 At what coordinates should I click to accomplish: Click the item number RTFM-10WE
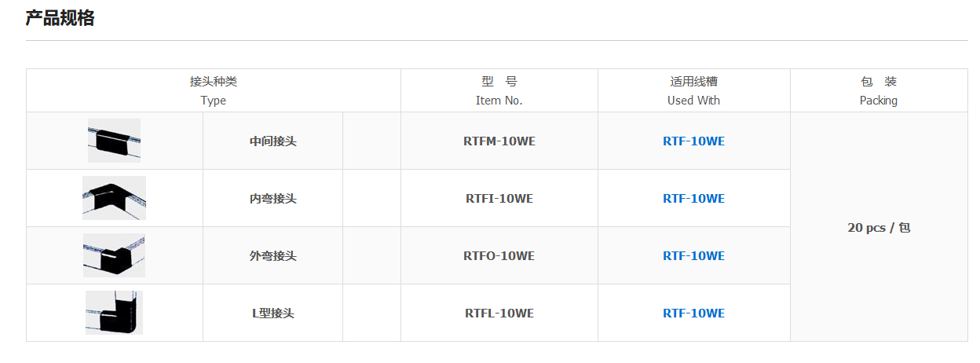pyautogui.click(x=499, y=141)
